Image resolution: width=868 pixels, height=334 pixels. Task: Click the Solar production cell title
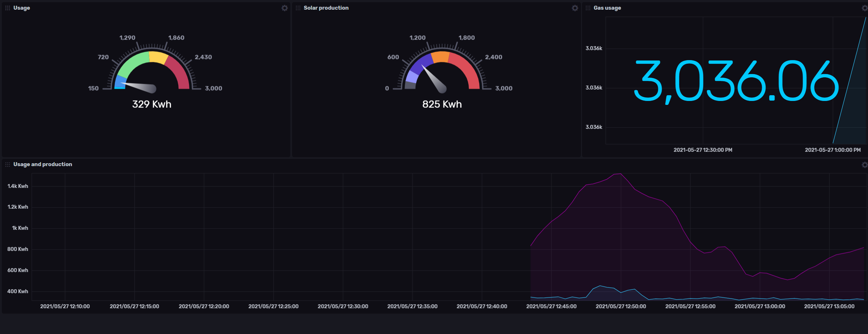click(326, 8)
